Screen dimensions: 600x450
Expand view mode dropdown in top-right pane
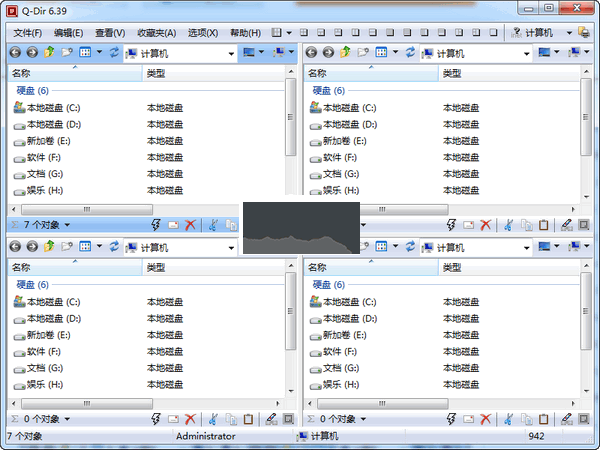[x=395, y=52]
